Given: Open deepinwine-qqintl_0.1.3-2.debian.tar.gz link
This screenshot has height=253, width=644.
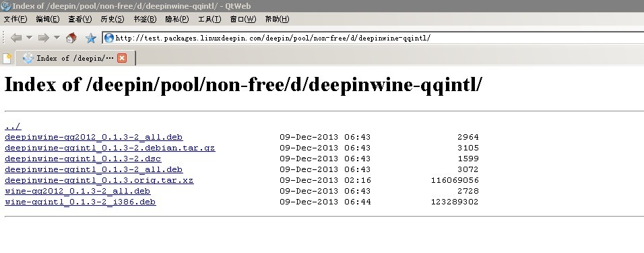Looking at the screenshot, I should point(110,148).
